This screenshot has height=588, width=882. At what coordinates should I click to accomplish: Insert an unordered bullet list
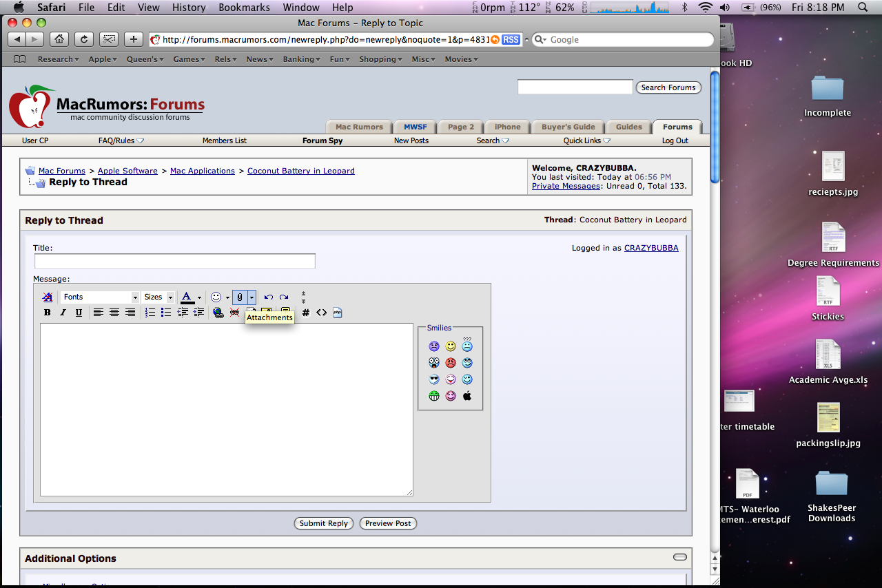[x=166, y=313]
